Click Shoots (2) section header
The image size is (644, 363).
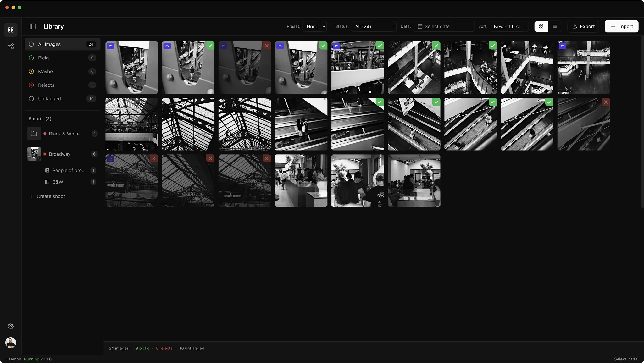pos(40,119)
